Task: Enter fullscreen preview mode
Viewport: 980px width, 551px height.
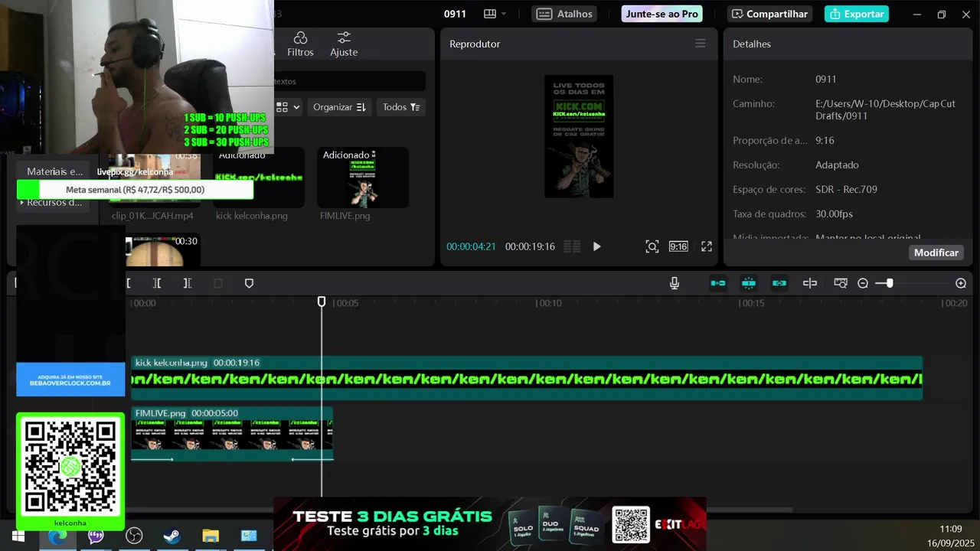Action: click(707, 246)
